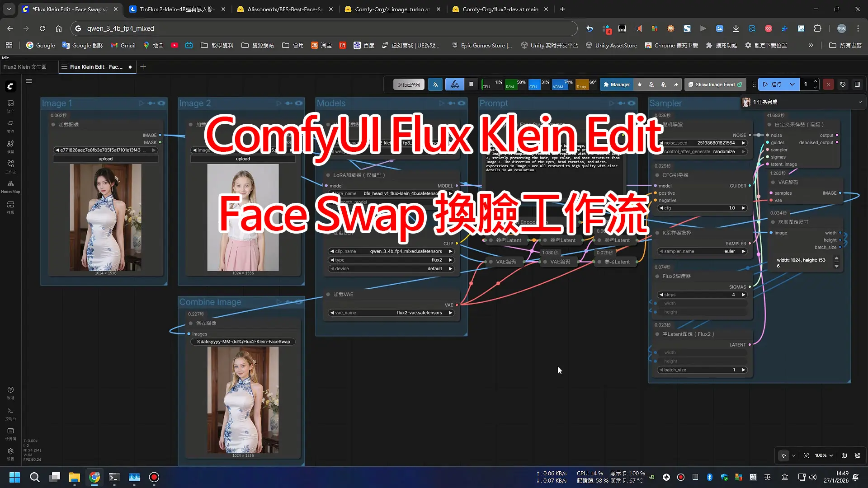868x488 pixels.
Task: Open the queue history clock icon
Action: pos(843,84)
